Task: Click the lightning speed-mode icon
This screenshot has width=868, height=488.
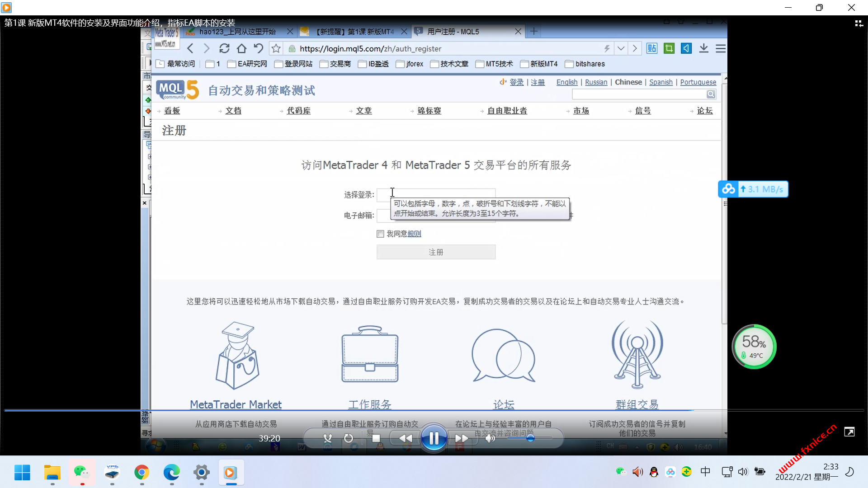Action: pyautogui.click(x=607, y=48)
